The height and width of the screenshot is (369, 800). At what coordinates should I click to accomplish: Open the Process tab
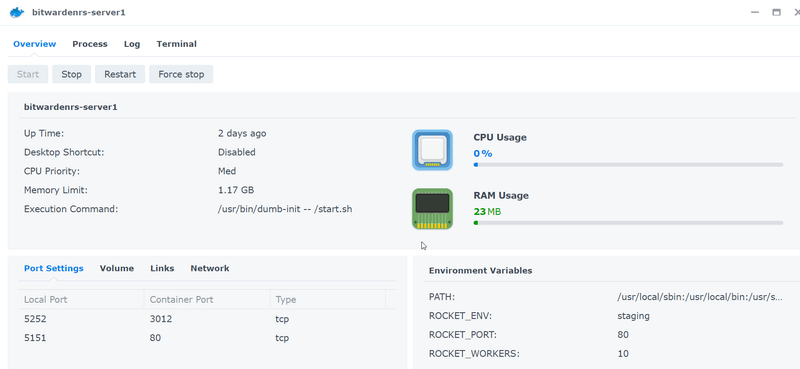click(x=90, y=44)
